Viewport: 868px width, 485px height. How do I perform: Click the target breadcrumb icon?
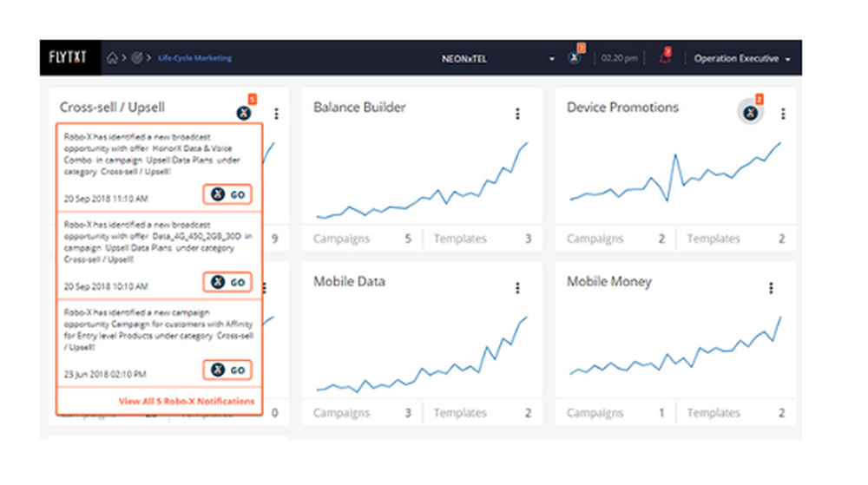pos(136,59)
